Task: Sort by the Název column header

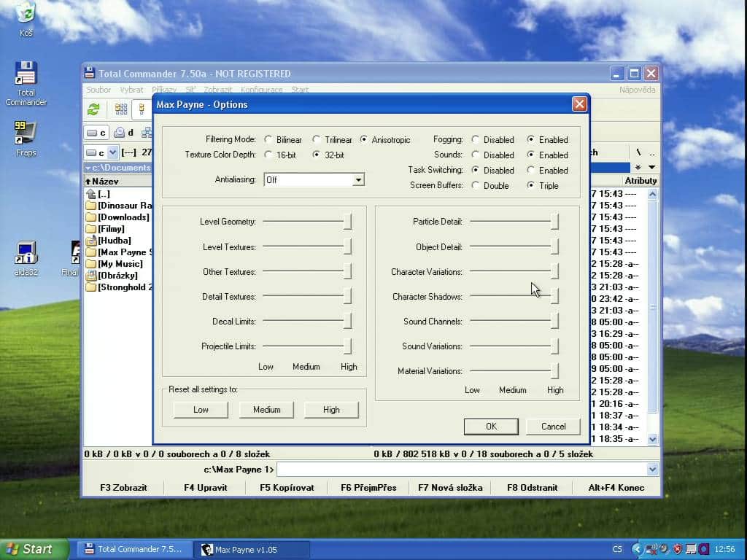Action: pos(117,181)
